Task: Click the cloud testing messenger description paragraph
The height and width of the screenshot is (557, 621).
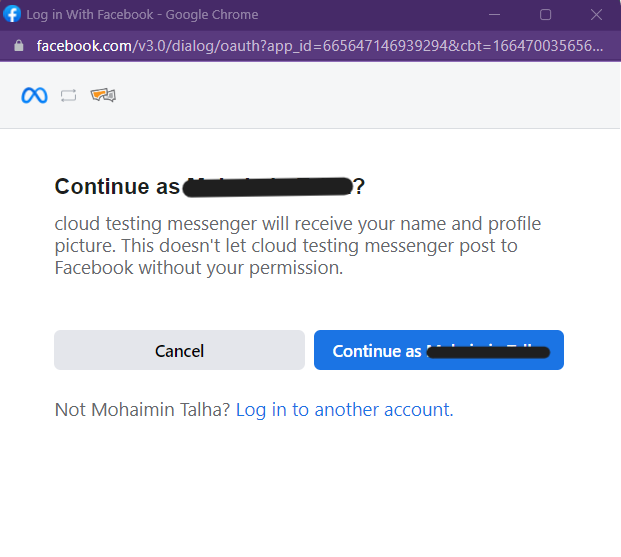Action: (298, 246)
